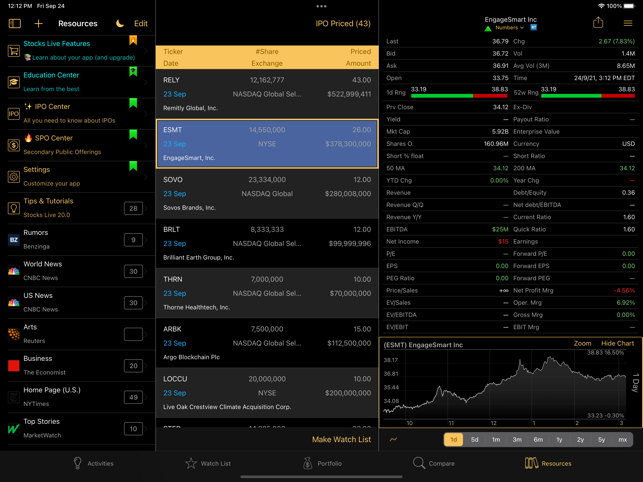Tap Edit in Resources header
Viewport: 643px width, 482px height.
pos(141,23)
